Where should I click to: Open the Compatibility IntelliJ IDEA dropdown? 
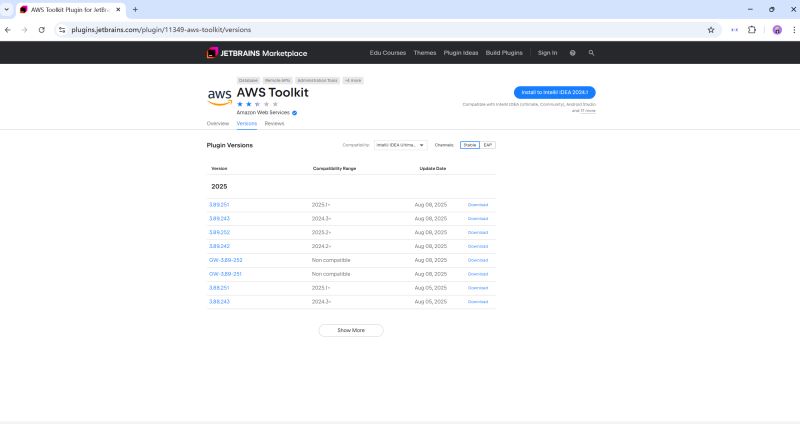(401, 145)
